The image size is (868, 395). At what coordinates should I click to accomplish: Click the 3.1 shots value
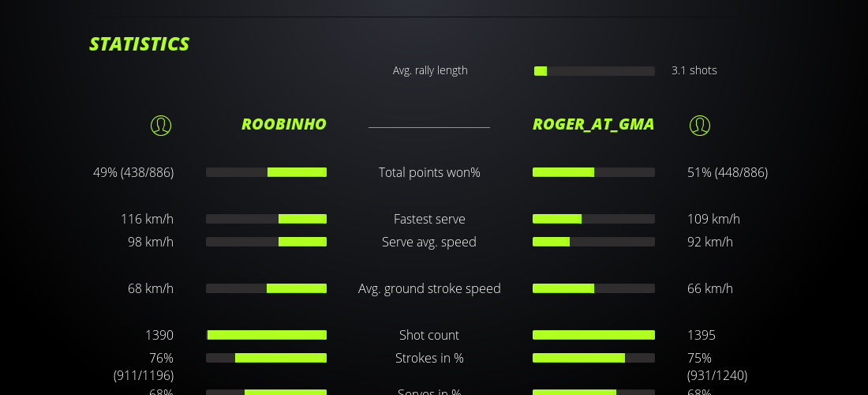pos(694,70)
